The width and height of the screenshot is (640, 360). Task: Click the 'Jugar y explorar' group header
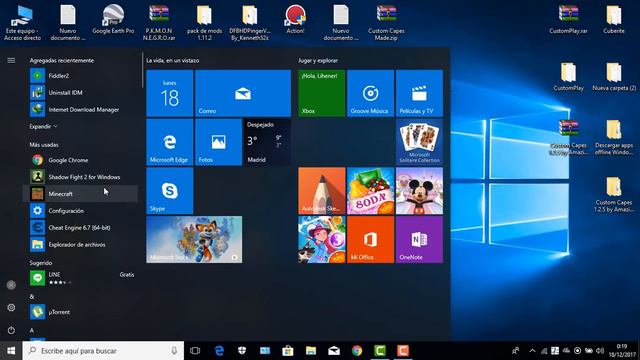(318, 60)
